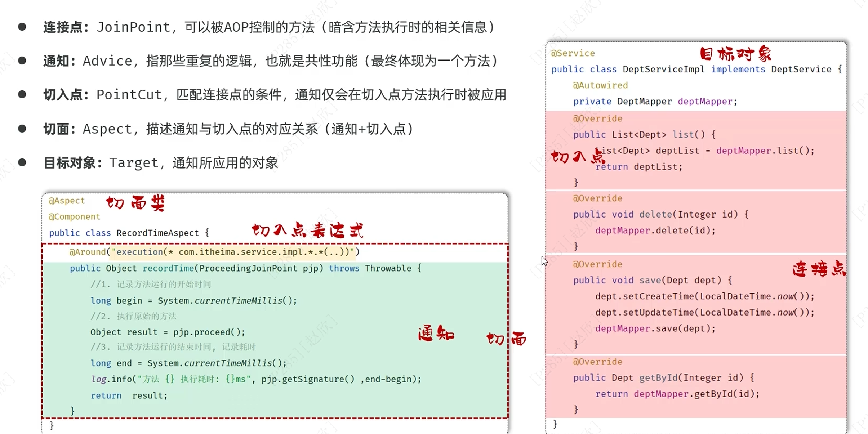Click the @Service annotation
The width and height of the screenshot is (868, 434).
point(573,53)
